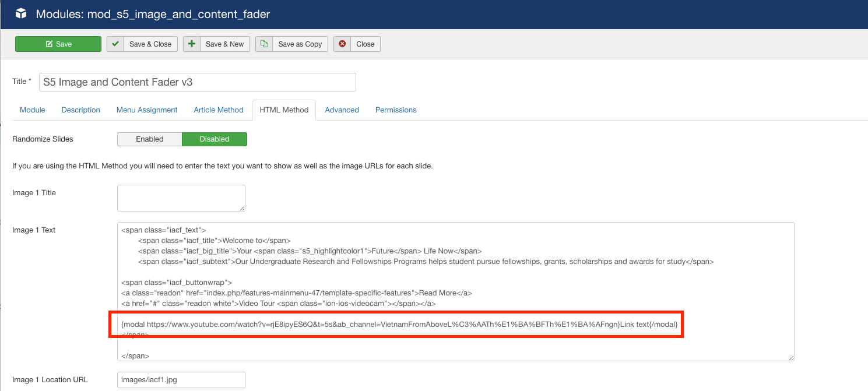Click the 'Read More' anchor code line
Image resolution: width=868 pixels, height=391 pixels.
(297, 293)
